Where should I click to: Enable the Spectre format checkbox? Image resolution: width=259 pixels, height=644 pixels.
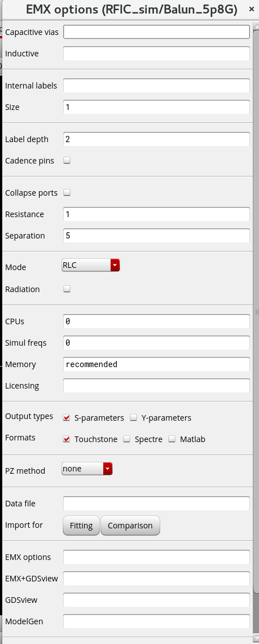[x=127, y=439]
